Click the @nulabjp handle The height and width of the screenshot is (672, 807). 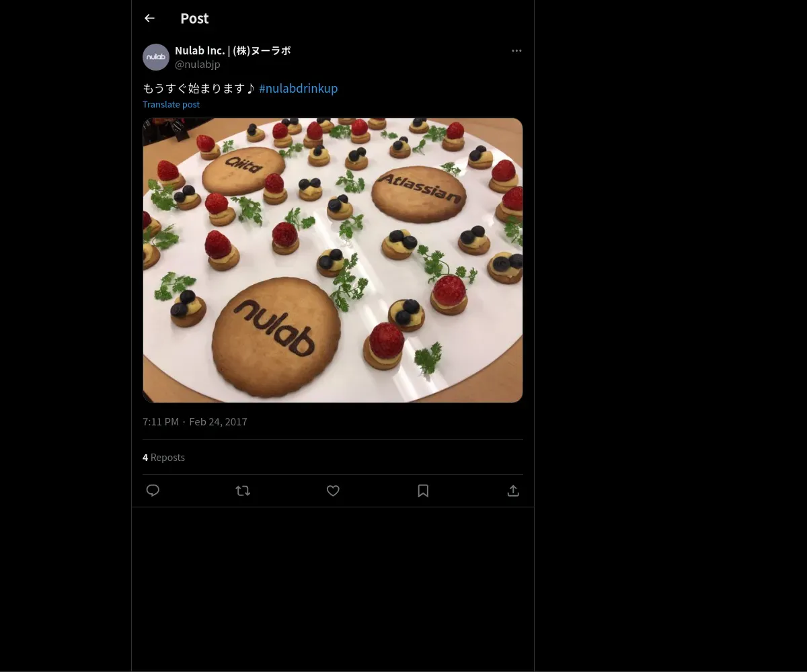pos(198,65)
